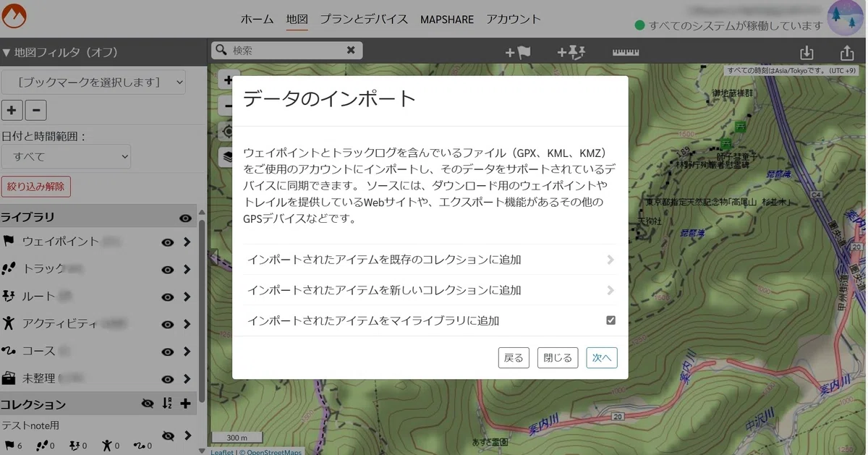Create a new route icon

click(571, 52)
